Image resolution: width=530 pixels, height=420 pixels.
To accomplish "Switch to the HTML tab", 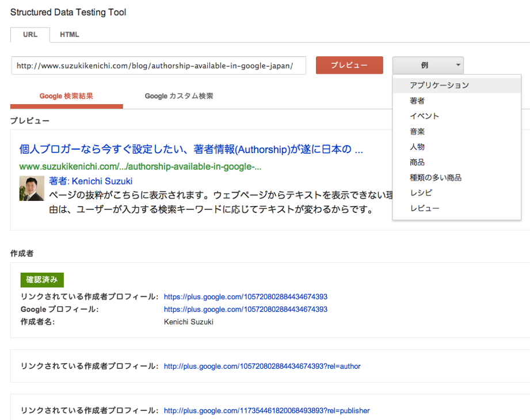I will 69,35.
